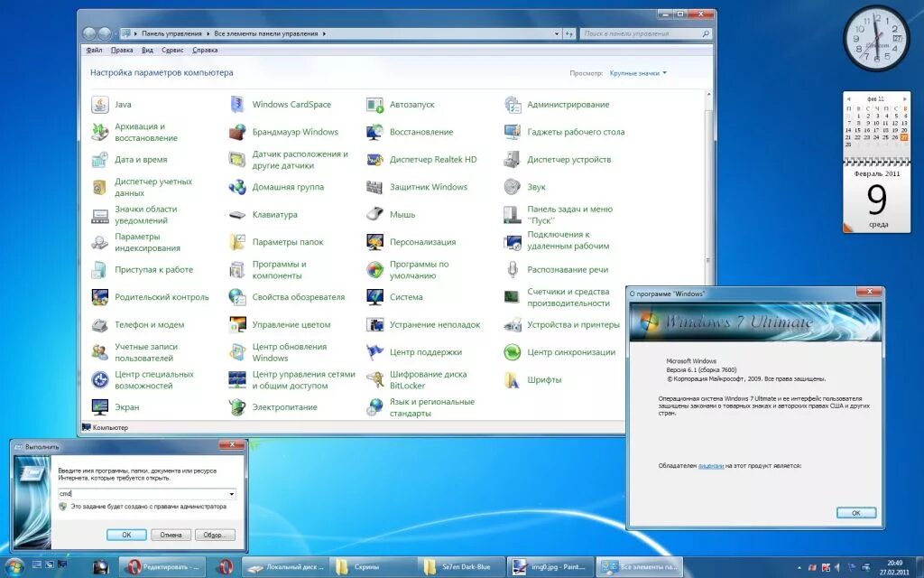Open Мышь icon
The height and width of the screenshot is (578, 924).
pos(374,215)
